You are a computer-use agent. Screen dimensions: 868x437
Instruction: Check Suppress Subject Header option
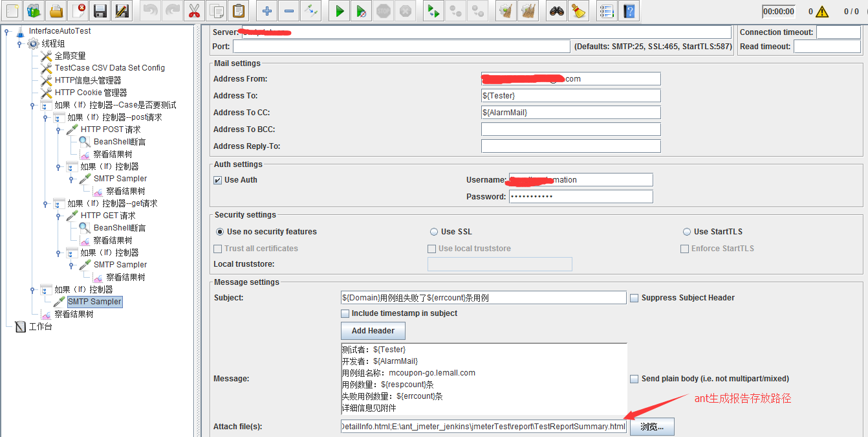click(635, 298)
